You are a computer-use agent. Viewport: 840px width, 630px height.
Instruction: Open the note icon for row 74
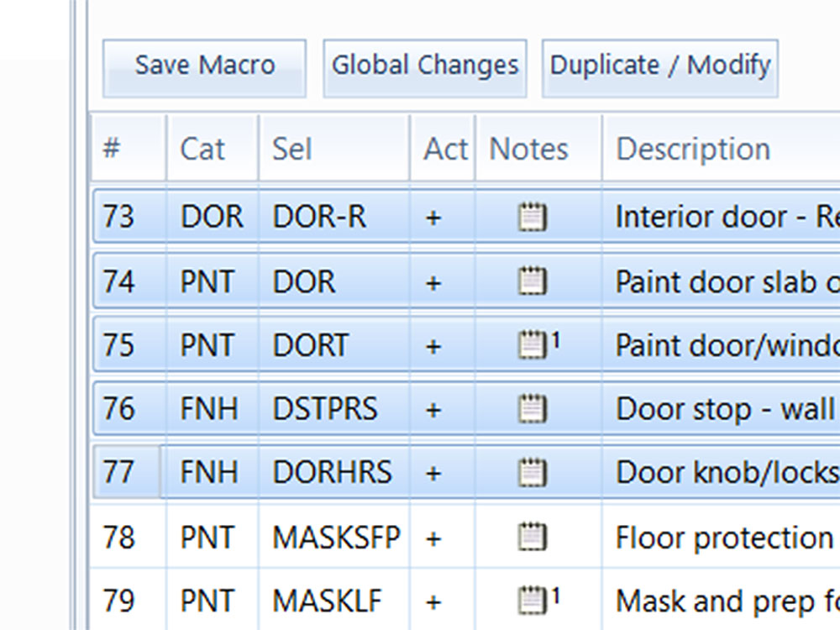point(532,281)
